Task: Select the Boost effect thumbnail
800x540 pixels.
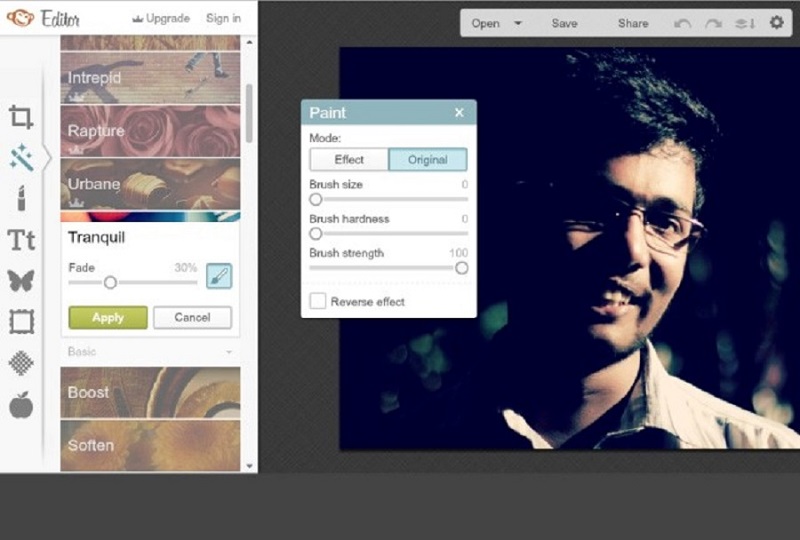Action: [151, 392]
